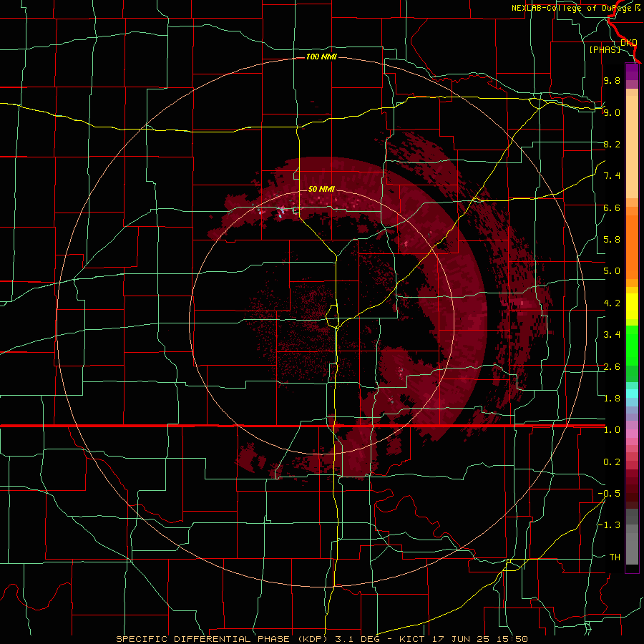Viewport: 644px width, 644px height.
Task: Click the bright green band of the color scale
Action: point(632,345)
